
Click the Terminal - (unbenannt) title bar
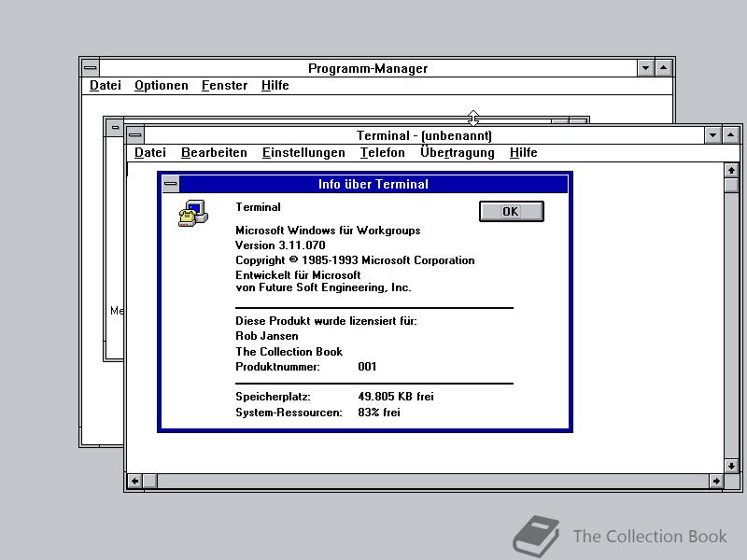point(424,135)
